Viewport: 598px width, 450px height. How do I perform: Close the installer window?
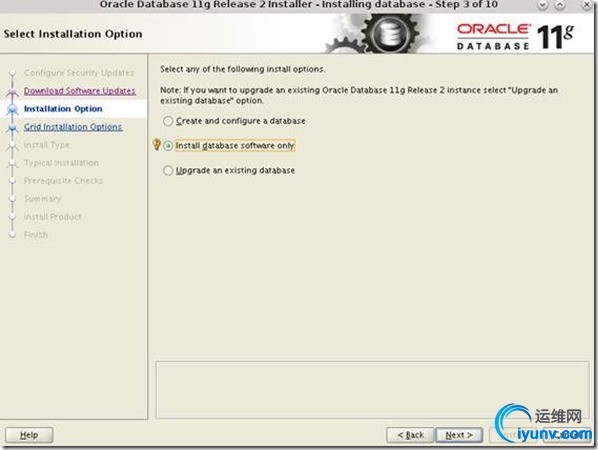click(x=587, y=5)
